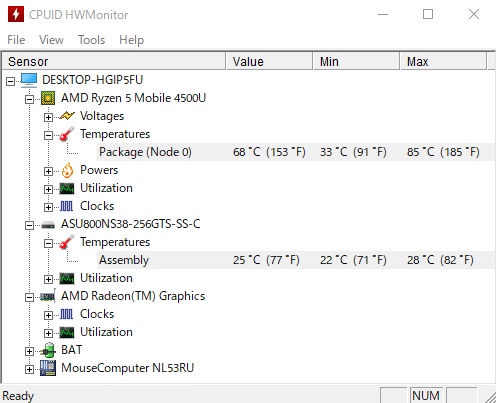
Task: Click the Value column header
Action: pyautogui.click(x=269, y=62)
